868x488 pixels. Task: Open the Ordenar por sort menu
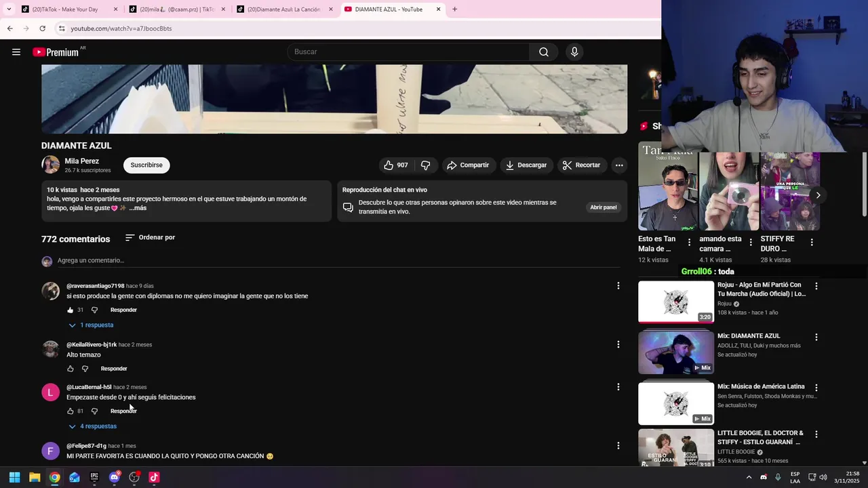(x=150, y=238)
